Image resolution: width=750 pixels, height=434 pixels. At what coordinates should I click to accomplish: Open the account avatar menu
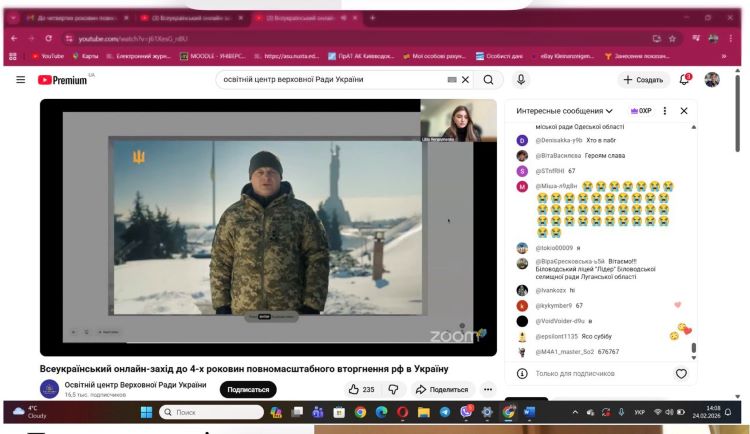[x=712, y=79]
